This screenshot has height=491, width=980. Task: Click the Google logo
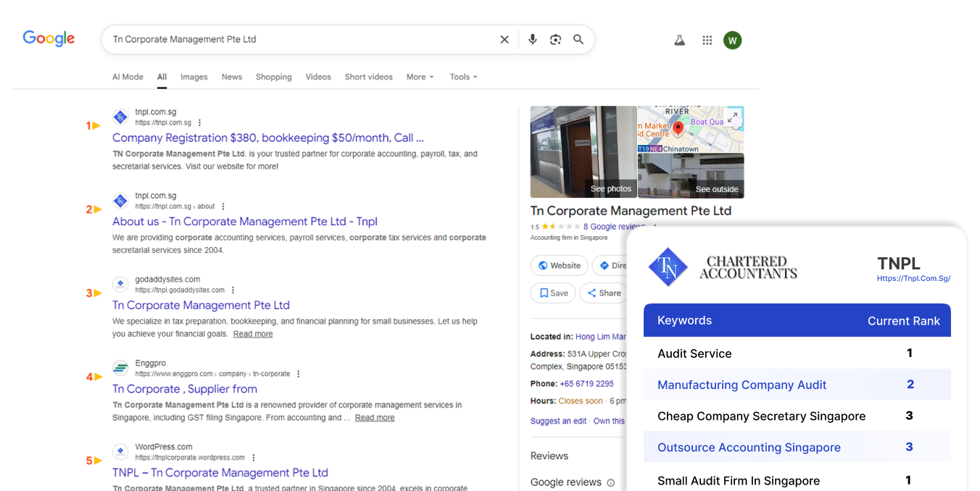point(49,38)
